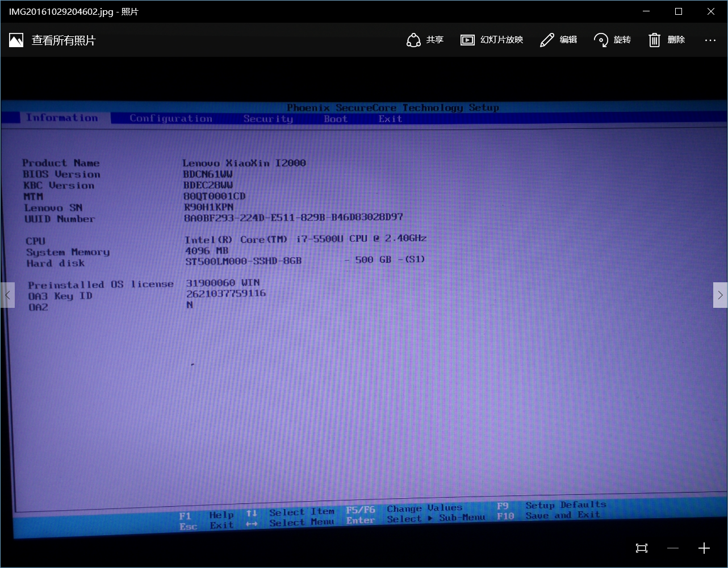This screenshot has height=568, width=728.
Task: Click the UUID Number value
Action: [x=294, y=217]
